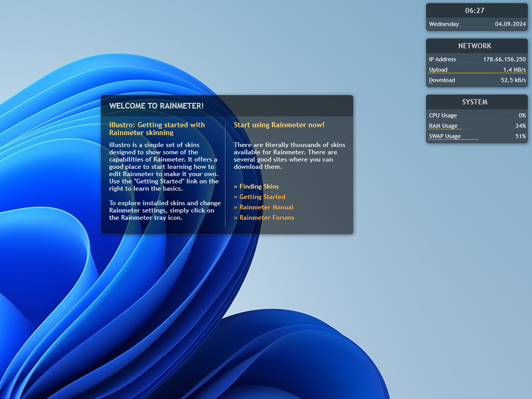The height and width of the screenshot is (399, 532).
Task: Open the Getting Started link
Action: click(x=260, y=197)
